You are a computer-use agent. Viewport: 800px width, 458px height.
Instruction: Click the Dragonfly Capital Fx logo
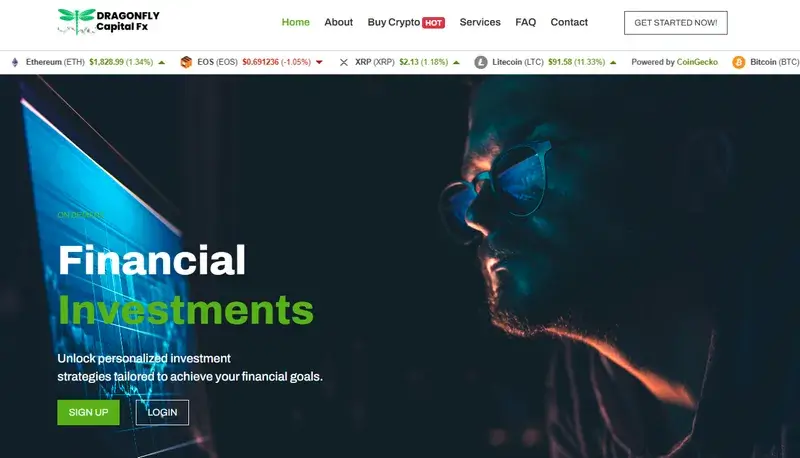pos(109,22)
